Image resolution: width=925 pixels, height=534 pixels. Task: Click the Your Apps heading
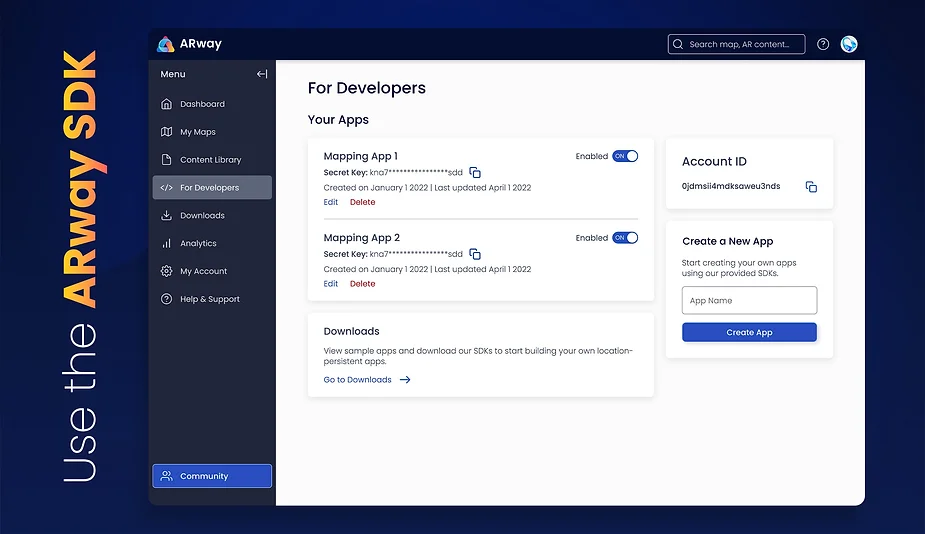click(x=338, y=120)
